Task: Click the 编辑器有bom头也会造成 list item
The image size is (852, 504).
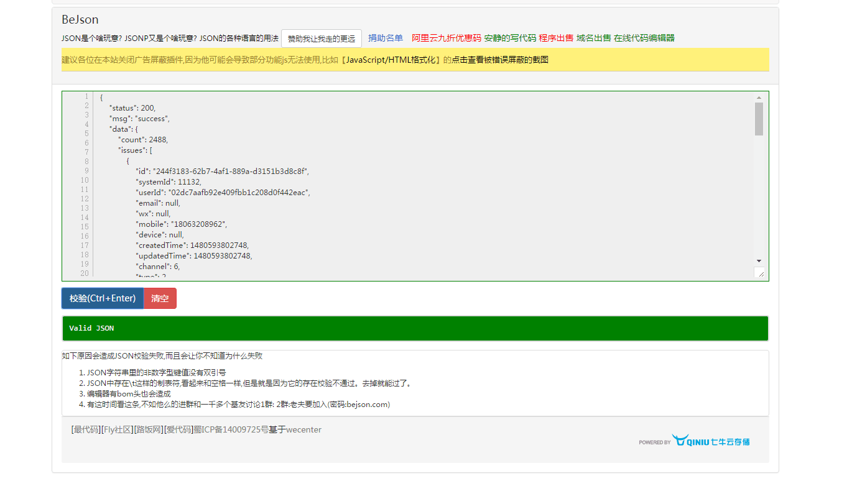Action: [129, 394]
